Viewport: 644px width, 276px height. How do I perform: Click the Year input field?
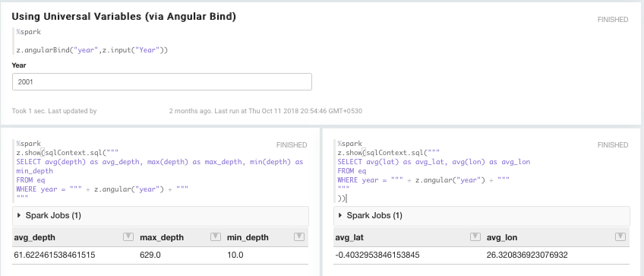pos(162,82)
